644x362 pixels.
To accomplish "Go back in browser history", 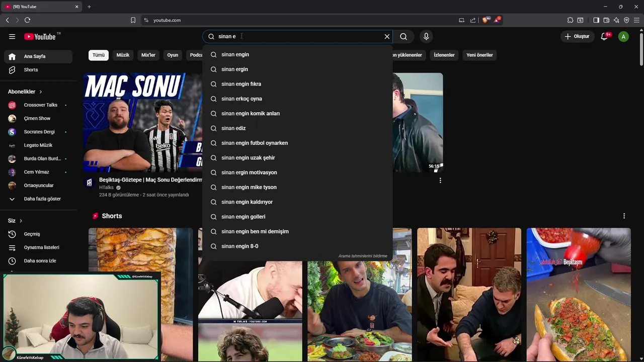I will click(x=7, y=20).
